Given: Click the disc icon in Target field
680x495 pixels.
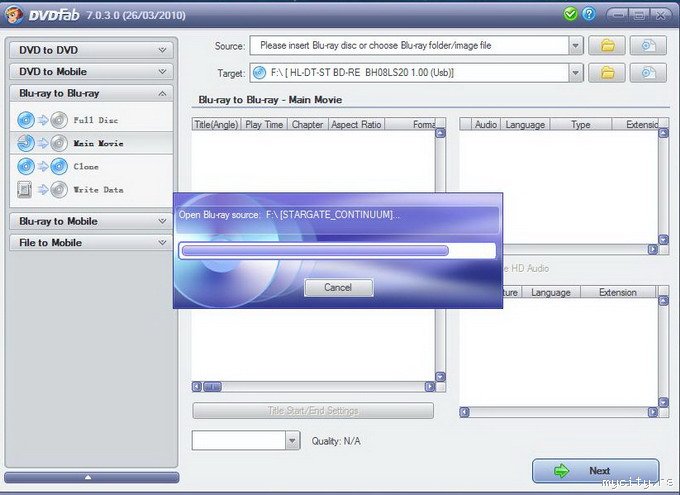Looking at the screenshot, I should [x=259, y=72].
